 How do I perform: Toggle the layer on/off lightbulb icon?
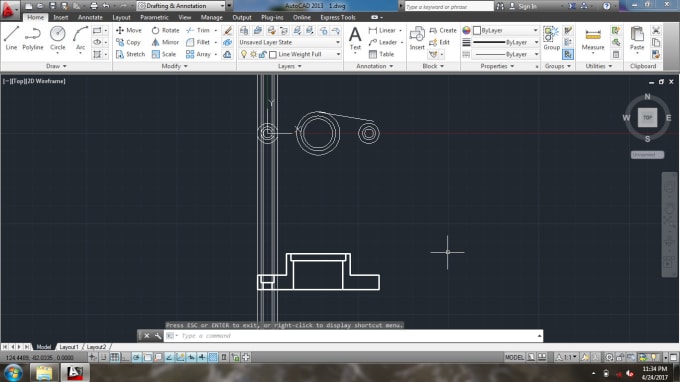(x=244, y=54)
